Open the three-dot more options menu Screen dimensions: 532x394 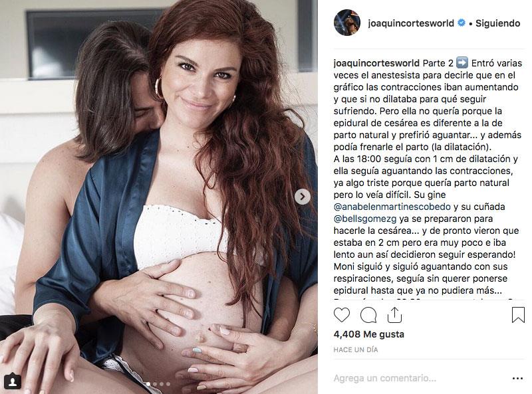(517, 379)
